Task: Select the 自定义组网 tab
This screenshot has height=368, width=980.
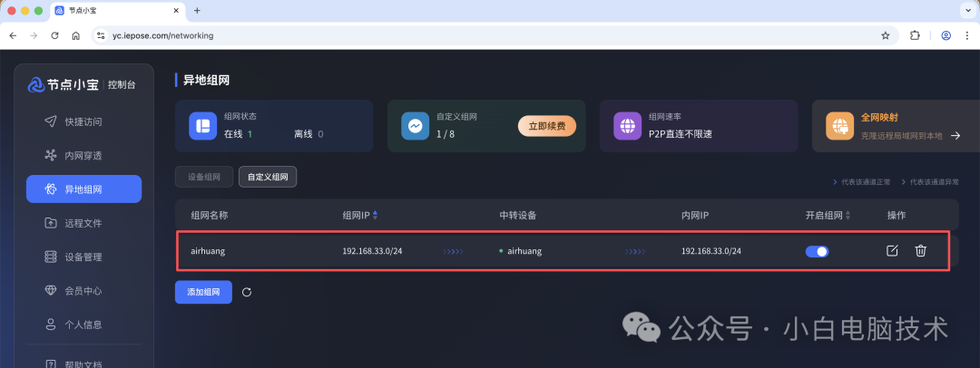Action: pyautogui.click(x=268, y=177)
